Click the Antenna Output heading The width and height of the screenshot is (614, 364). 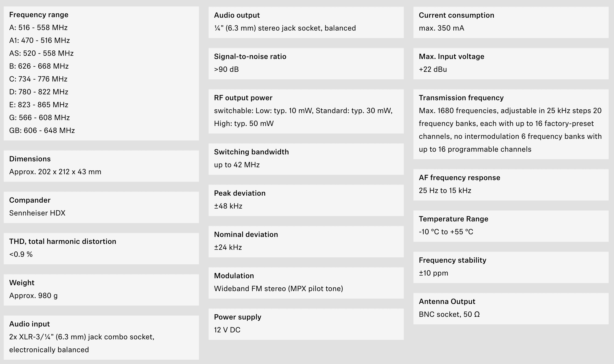click(x=447, y=302)
